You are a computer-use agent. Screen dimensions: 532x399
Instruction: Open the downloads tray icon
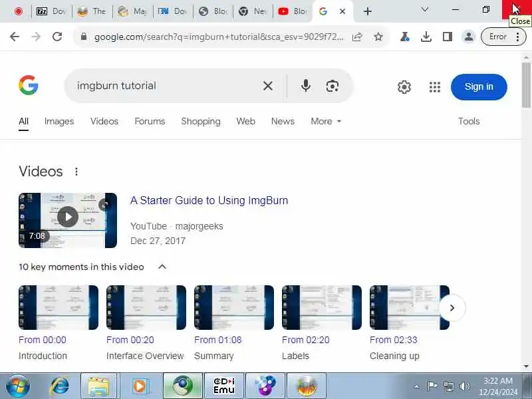(x=426, y=37)
